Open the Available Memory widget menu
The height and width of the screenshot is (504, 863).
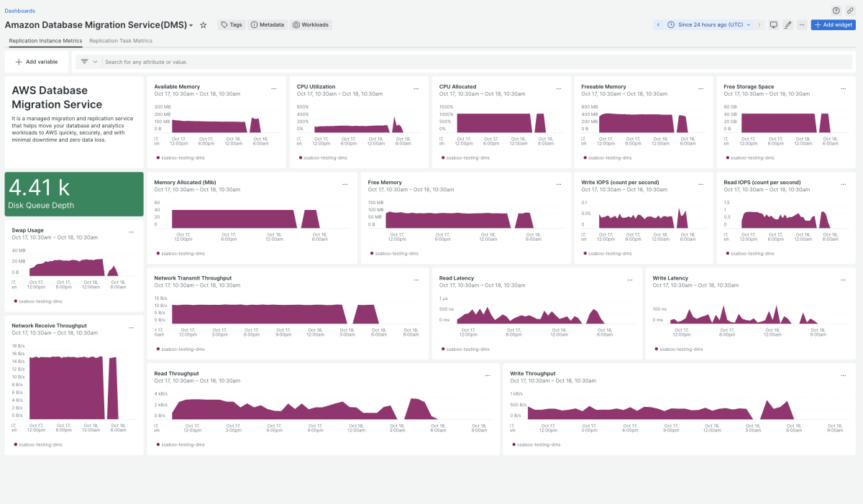point(274,89)
